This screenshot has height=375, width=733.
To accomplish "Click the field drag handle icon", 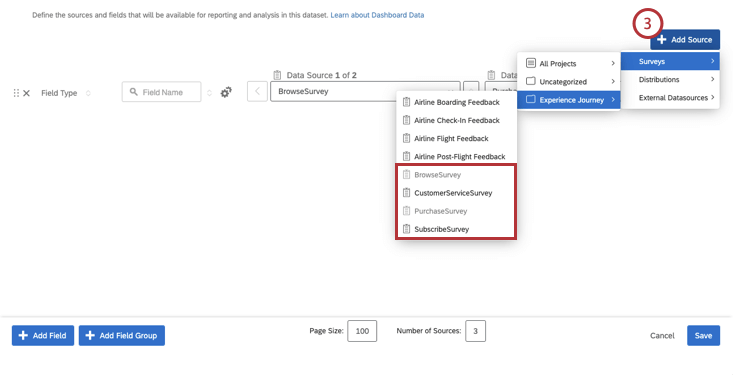I will pos(16,93).
